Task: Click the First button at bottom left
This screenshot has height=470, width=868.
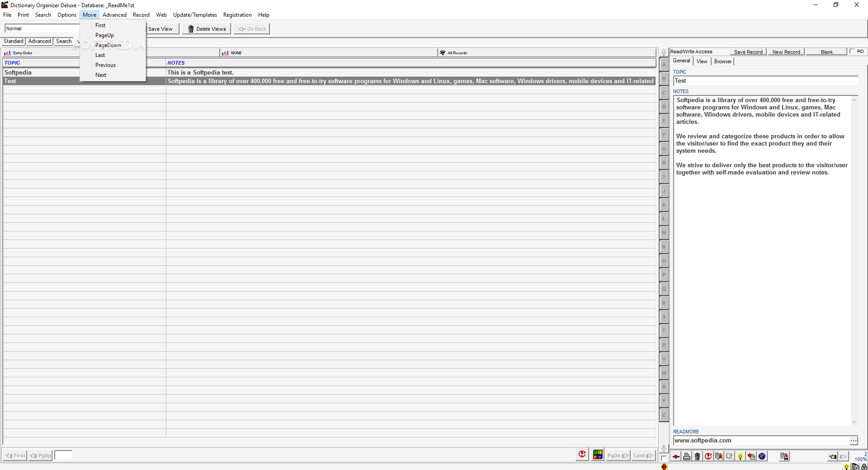Action: click(15, 456)
